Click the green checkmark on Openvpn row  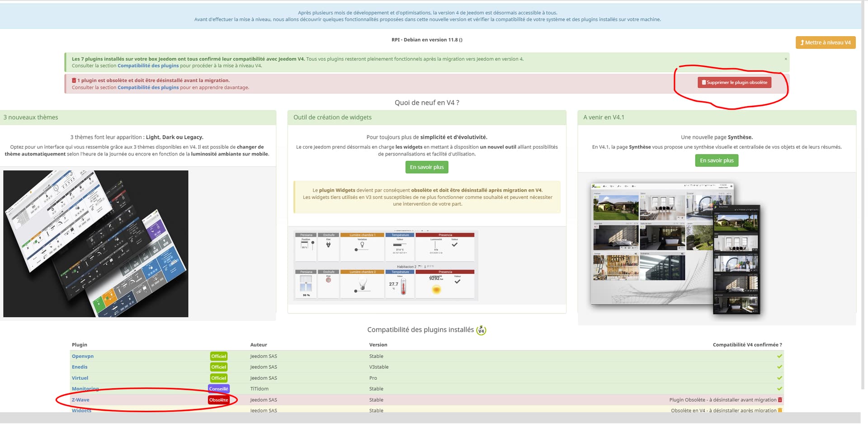[x=779, y=356]
